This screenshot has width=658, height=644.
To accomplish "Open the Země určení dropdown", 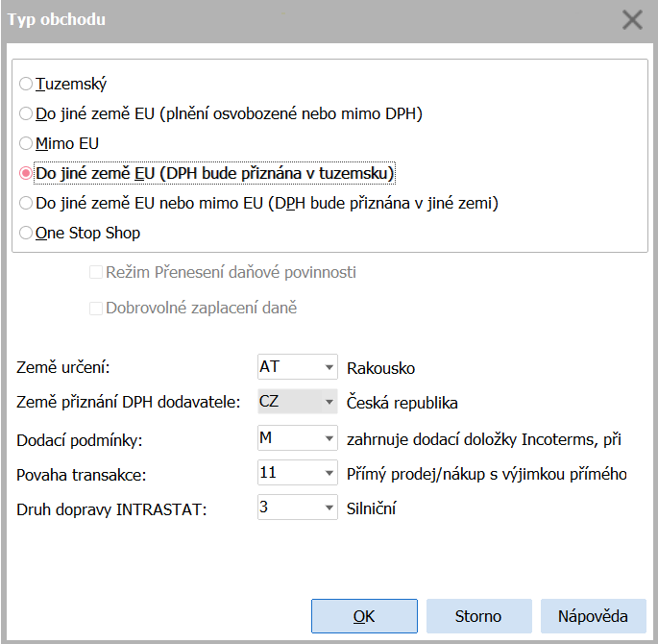I will coord(329,368).
